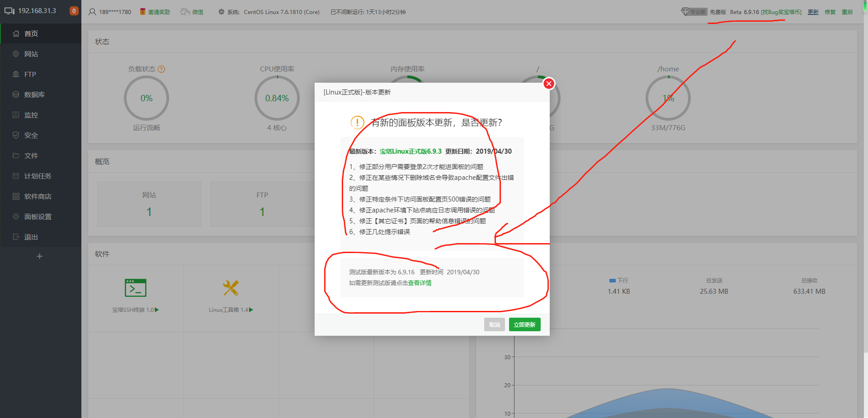The image size is (868, 418).
Task: Click the 下行 legend in traffic chart
Action: (x=618, y=281)
